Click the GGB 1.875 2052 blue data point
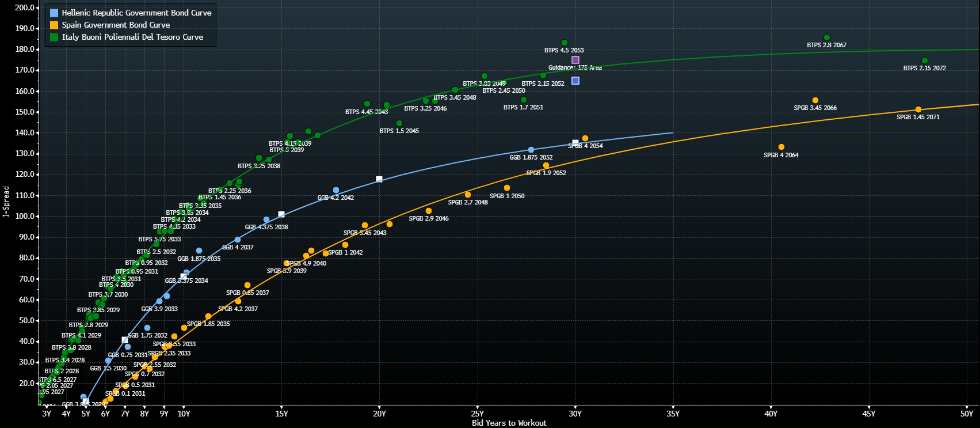This screenshot has width=980, height=428. [531, 150]
